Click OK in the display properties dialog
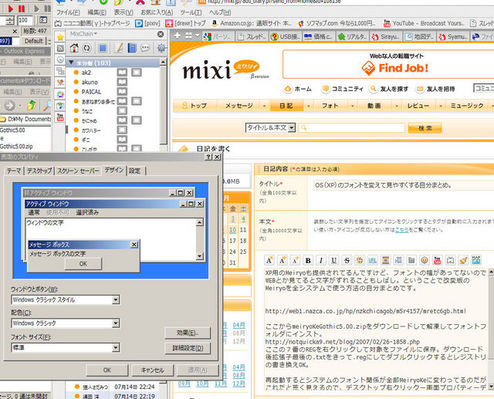Viewport: 494px width, 399px height. pos(107,370)
